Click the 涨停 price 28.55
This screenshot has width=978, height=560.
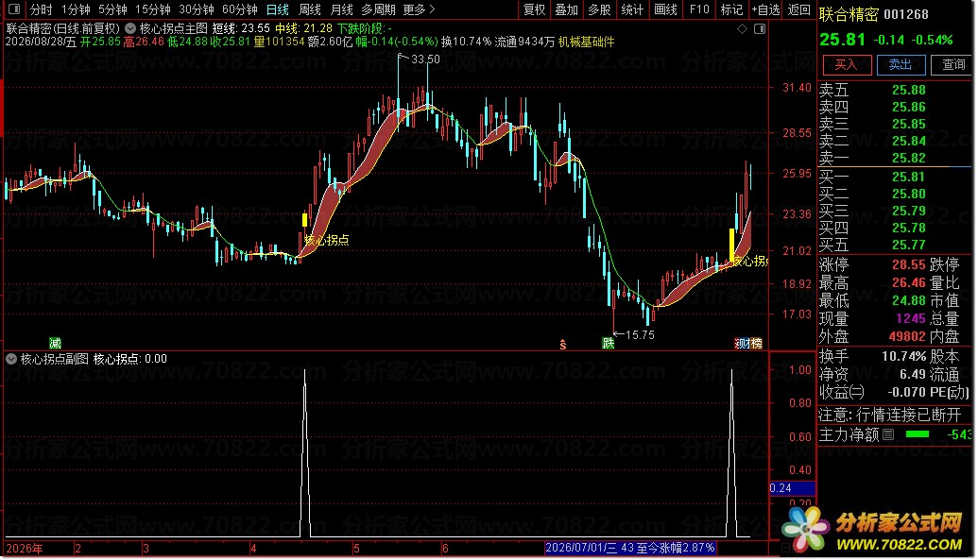[x=909, y=264]
